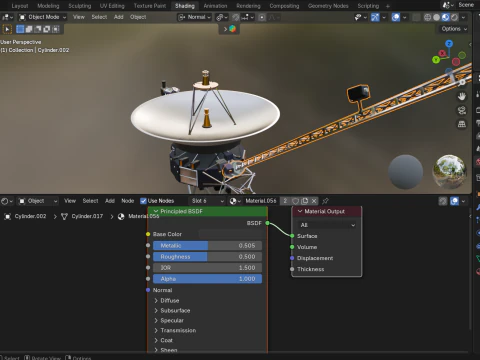480x360 pixels.
Task: Choose invert selection mode icon
Action: 47,29
